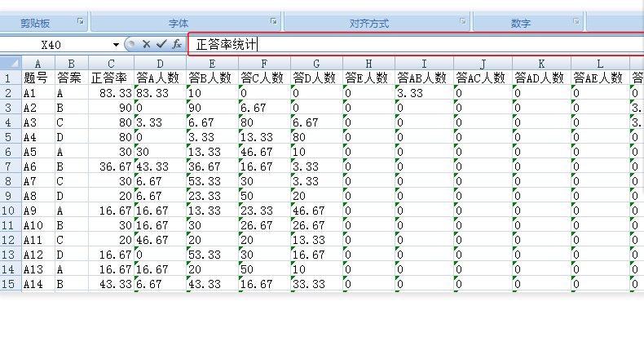The height and width of the screenshot is (346, 644).
Task: Click the Insert Function fx icon
Action: pyautogui.click(x=176, y=44)
